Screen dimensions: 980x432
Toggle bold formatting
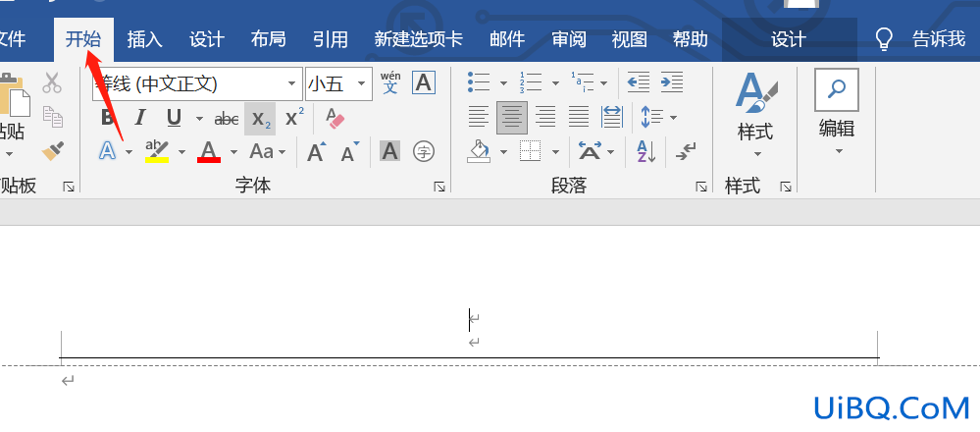pyautogui.click(x=108, y=118)
